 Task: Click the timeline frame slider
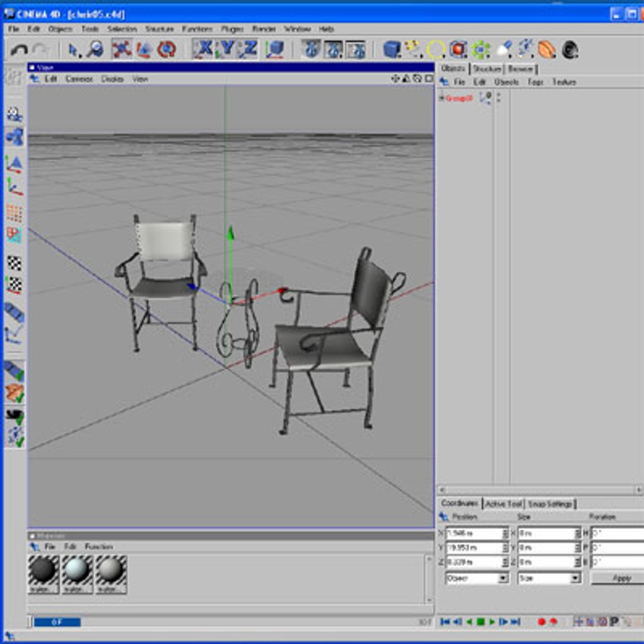click(x=57, y=622)
